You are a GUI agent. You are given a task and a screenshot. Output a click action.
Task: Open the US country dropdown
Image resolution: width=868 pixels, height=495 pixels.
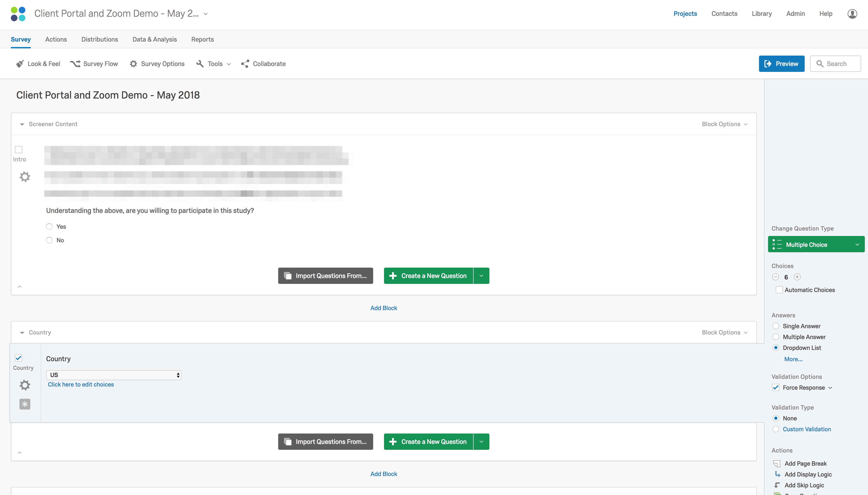(x=114, y=375)
